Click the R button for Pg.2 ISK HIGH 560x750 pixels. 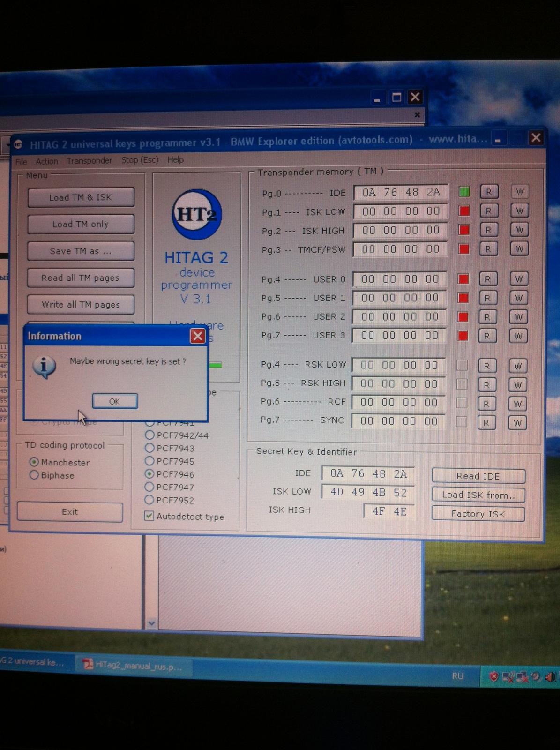click(x=488, y=230)
